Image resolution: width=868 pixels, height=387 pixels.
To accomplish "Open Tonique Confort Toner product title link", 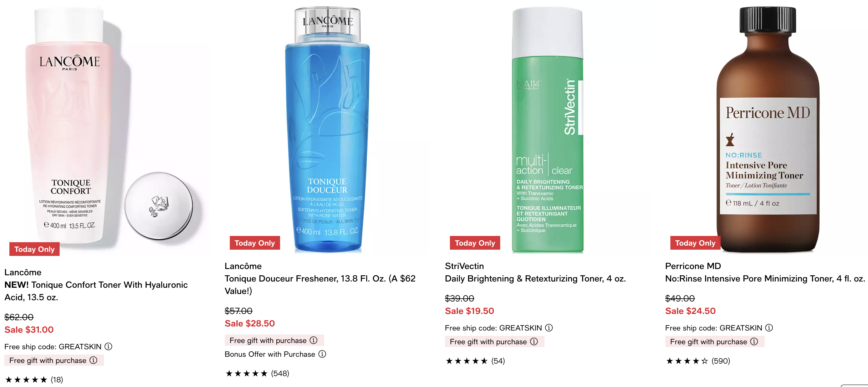I will click(96, 291).
